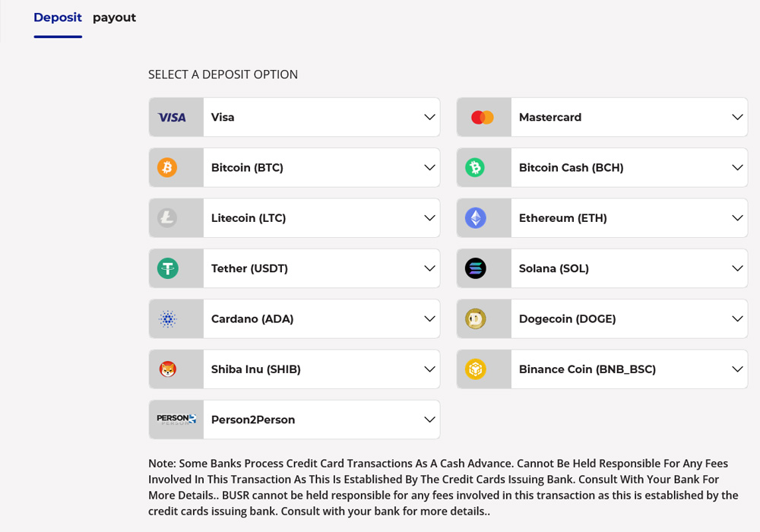Switch to the payout tab

pos(114,17)
